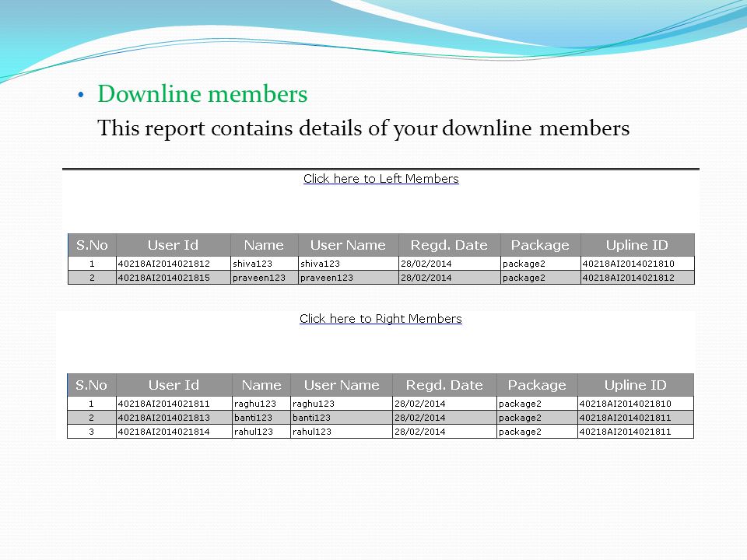The image size is (747, 560).
Task: Select the 'Downline members' heading text
Action: (202, 93)
